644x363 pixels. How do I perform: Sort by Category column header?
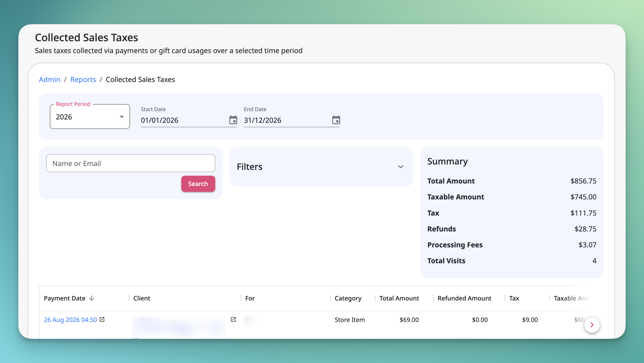click(348, 298)
